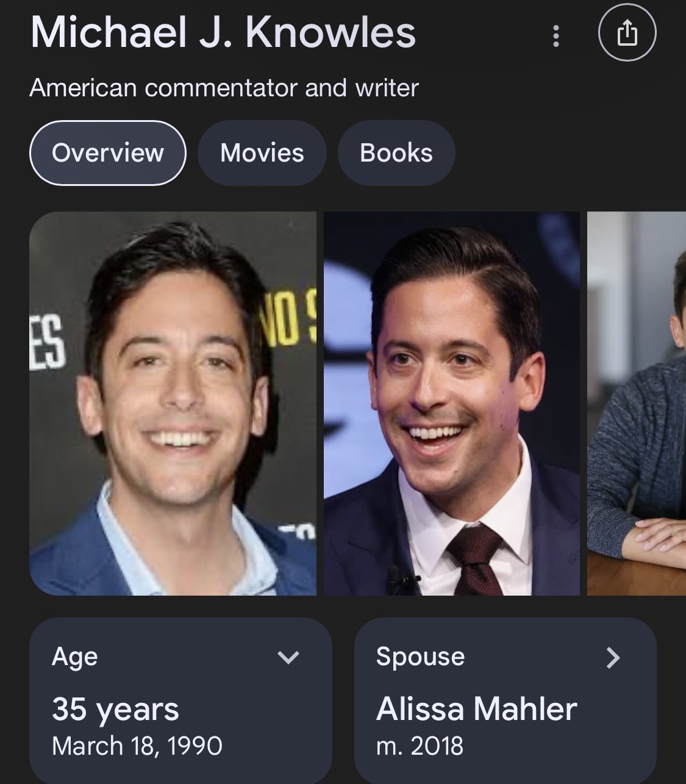
Task: Open the photo with suit and tie
Action: click(x=451, y=403)
